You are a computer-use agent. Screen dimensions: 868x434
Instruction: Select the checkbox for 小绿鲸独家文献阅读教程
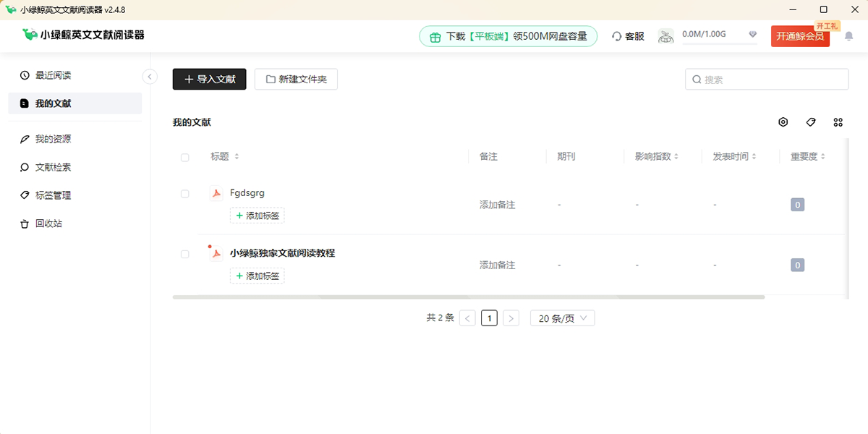(184, 253)
